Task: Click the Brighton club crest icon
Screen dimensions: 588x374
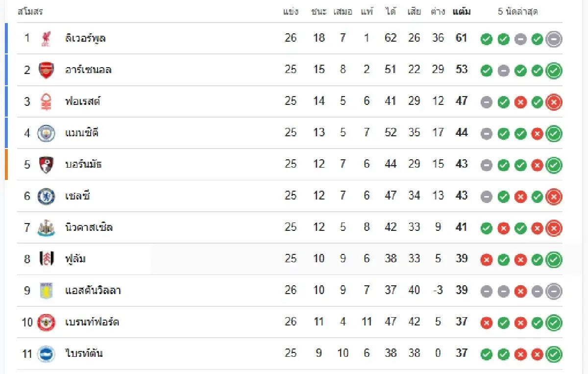Action: (x=46, y=354)
